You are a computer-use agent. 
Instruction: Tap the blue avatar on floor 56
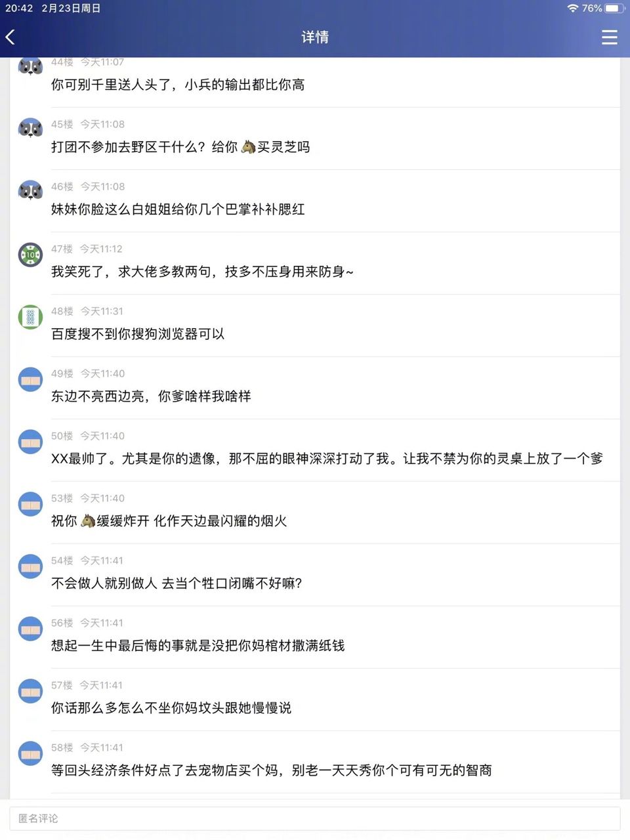pos(30,629)
